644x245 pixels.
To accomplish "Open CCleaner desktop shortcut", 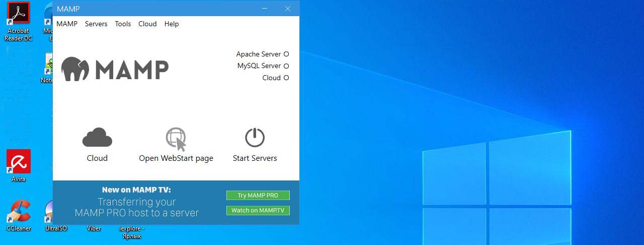I will pyautogui.click(x=19, y=212).
